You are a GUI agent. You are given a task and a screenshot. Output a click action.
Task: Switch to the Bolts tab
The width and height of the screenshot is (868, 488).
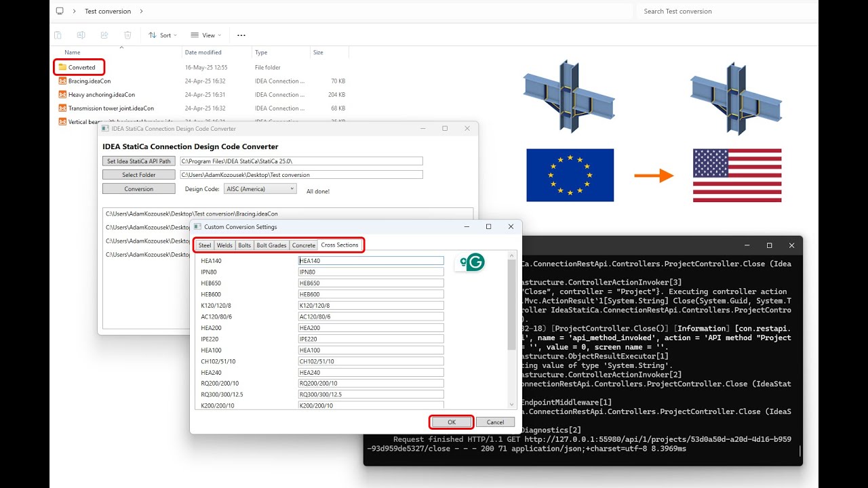[x=244, y=245]
